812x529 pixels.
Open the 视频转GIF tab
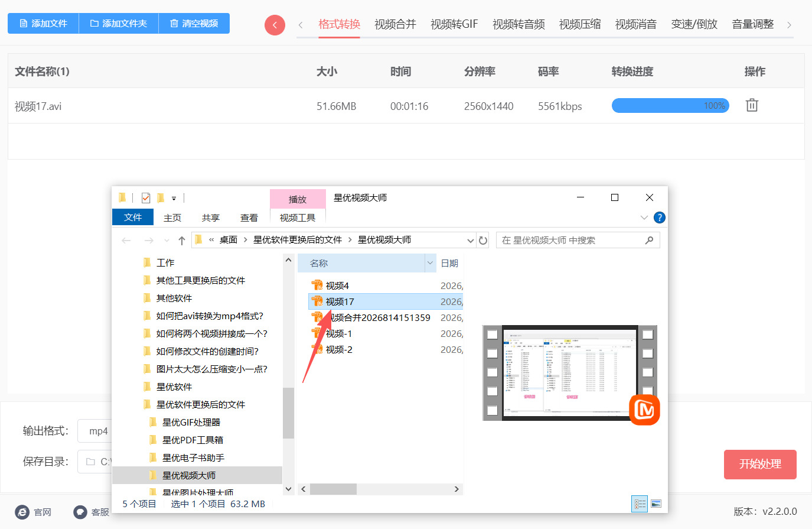click(454, 24)
